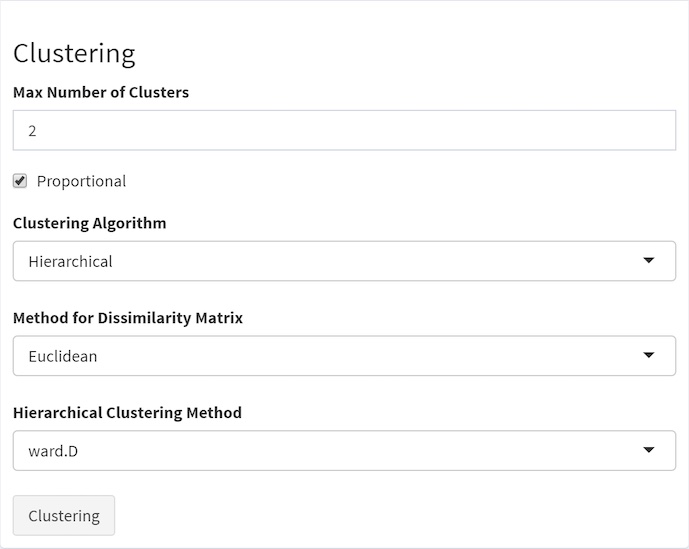The height and width of the screenshot is (549, 689).
Task: Select the Hierarchical option text
Action: point(70,262)
